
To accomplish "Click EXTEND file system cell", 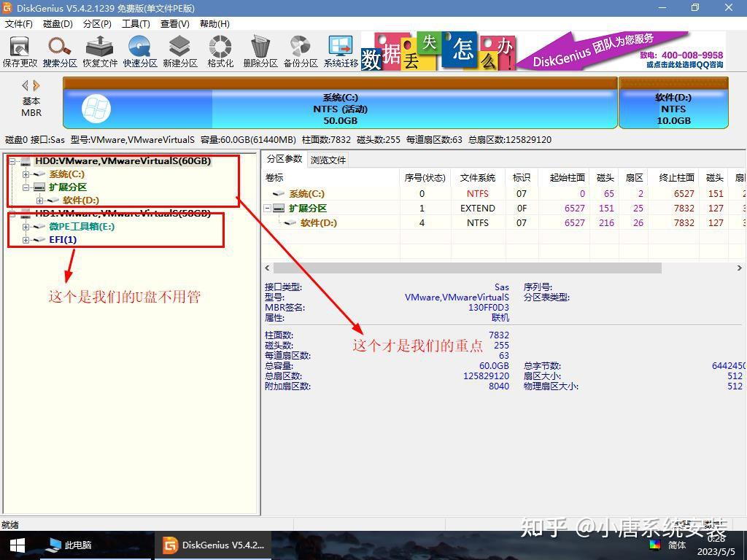I will [x=478, y=208].
